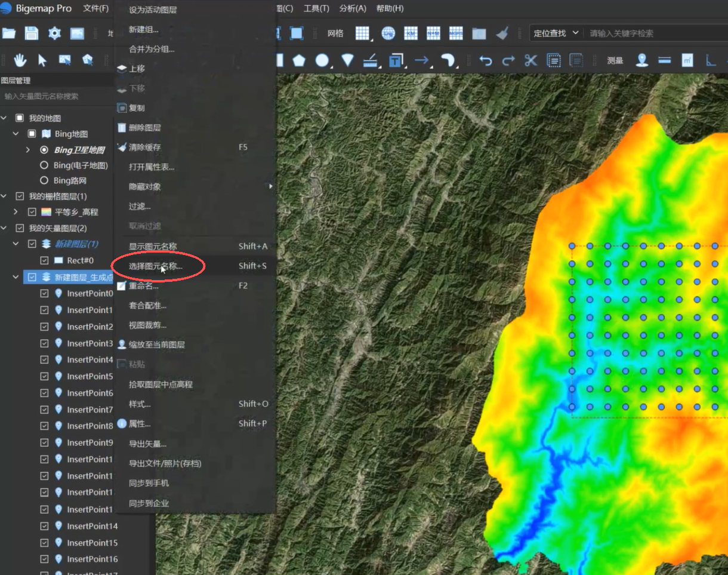Uncheck the InsertPoint0 checkbox
Screen dimensions: 728x575
coord(44,293)
